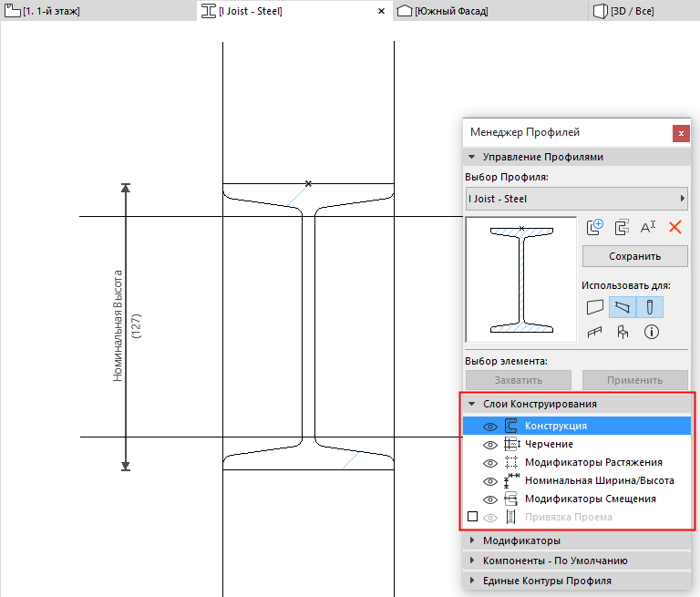Image resolution: width=700 pixels, height=597 pixels.
Task: Close the I Joist - Steel tab
Action: coord(381,11)
